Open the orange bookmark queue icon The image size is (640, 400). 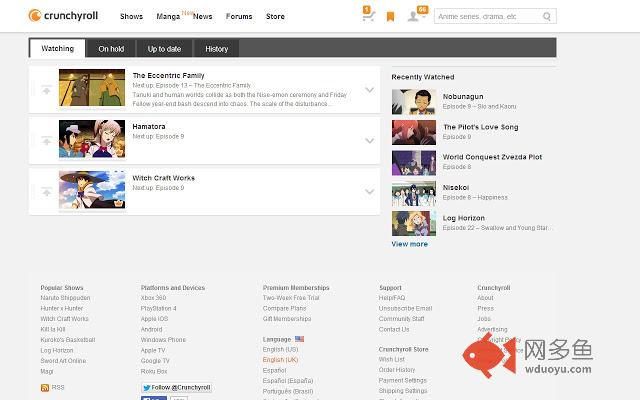tap(390, 16)
